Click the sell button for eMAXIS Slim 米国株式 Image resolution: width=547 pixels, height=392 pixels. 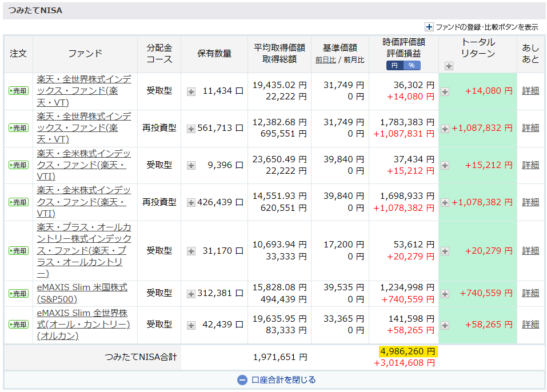point(18,294)
